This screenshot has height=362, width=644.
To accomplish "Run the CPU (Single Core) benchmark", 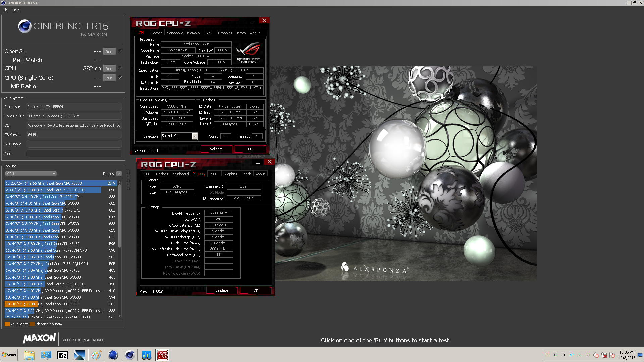I will tap(109, 78).
